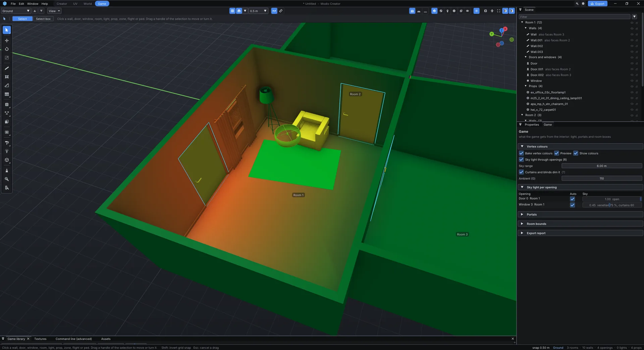Pick the paint roller tool

[x=7, y=143]
